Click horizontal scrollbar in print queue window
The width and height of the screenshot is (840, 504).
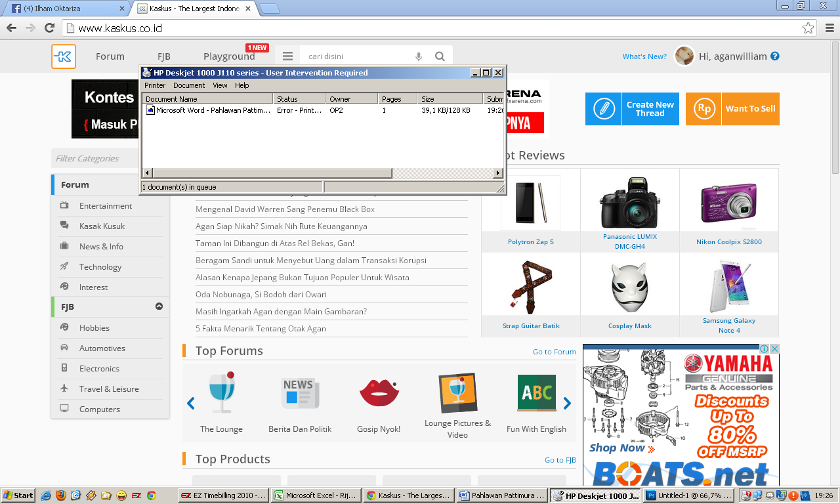pyautogui.click(x=272, y=173)
